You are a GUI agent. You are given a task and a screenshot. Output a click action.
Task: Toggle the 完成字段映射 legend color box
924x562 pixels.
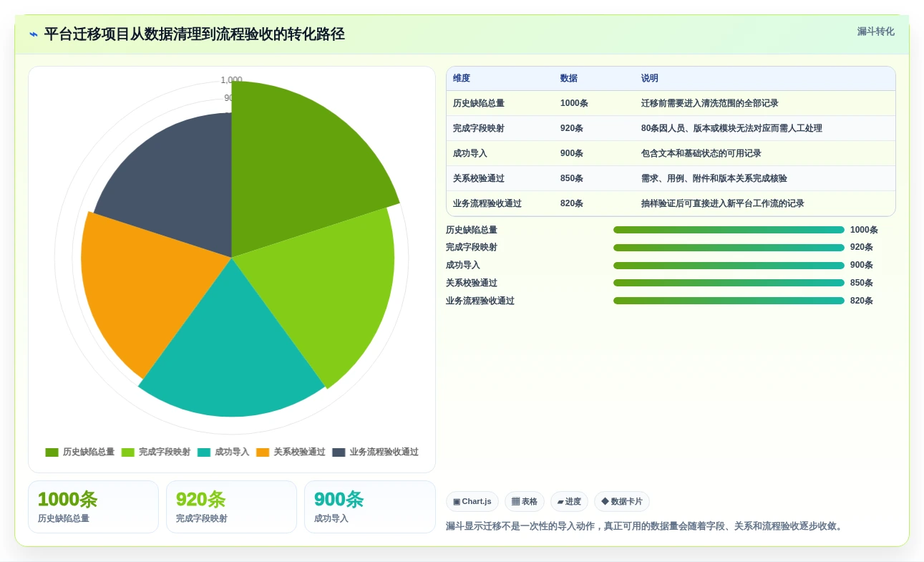128,452
